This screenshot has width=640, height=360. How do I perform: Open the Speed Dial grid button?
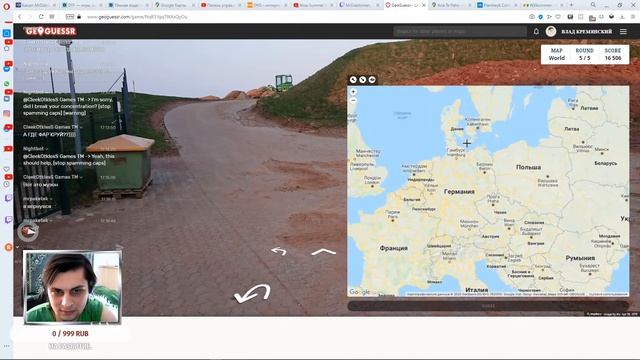pyautogui.click(x=52, y=17)
